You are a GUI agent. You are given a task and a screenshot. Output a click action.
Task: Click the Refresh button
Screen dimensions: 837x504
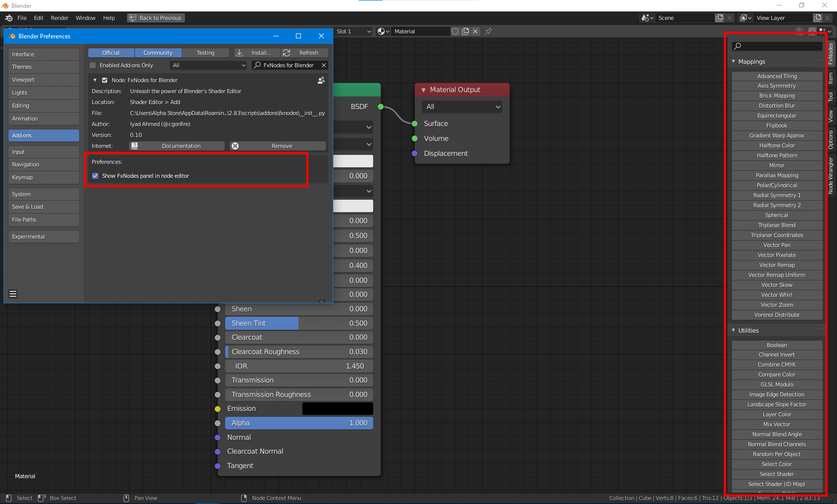[x=304, y=53]
